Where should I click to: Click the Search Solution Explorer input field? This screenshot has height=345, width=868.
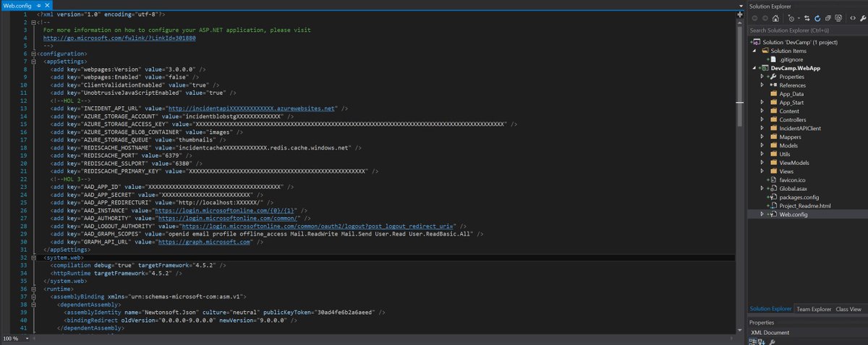[x=807, y=31]
